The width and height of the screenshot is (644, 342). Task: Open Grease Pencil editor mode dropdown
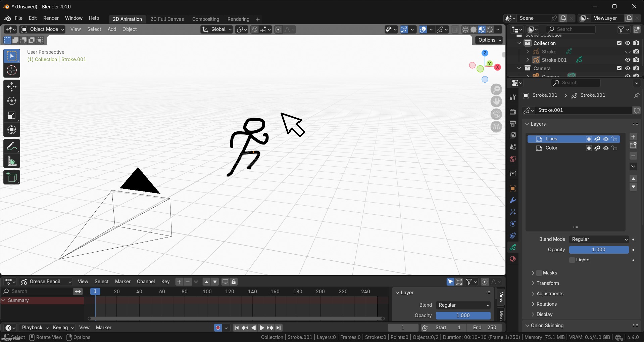(x=46, y=282)
